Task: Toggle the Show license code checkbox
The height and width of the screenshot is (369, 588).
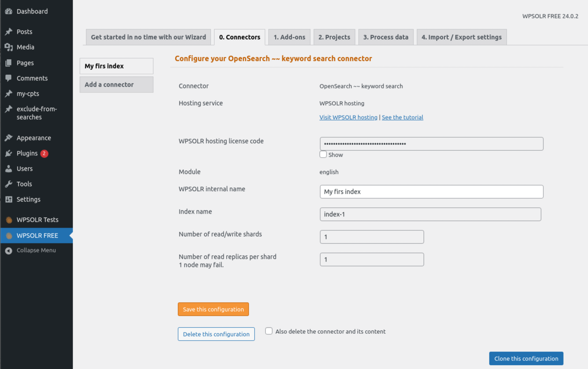Action: coord(323,154)
